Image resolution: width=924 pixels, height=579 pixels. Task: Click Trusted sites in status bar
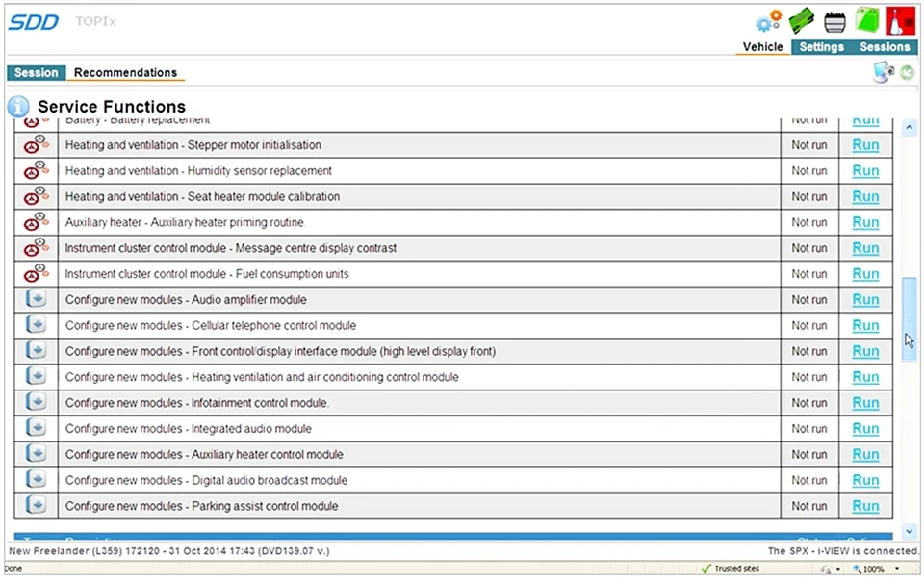coord(731,569)
